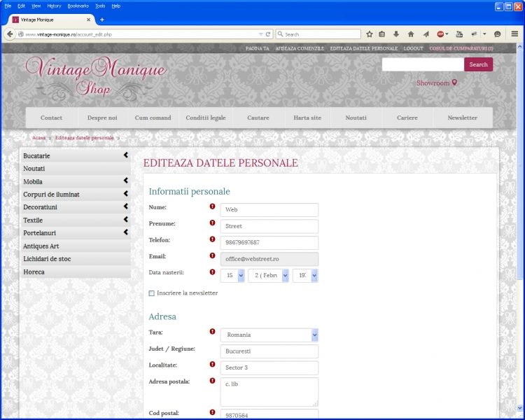This screenshot has width=525, height=420.
Task: Tick the Inscriere la newsletter checkbox
Action: pos(152,293)
